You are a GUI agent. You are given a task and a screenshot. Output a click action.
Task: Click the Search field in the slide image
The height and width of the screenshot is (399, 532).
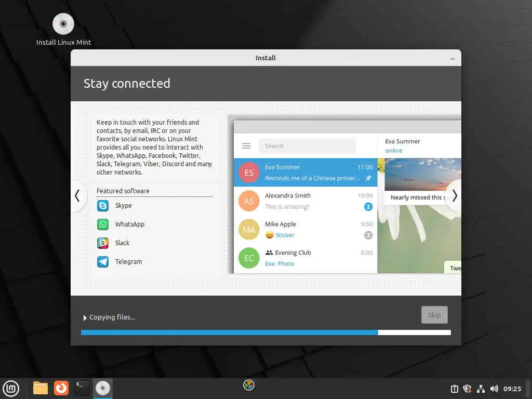[307, 146]
